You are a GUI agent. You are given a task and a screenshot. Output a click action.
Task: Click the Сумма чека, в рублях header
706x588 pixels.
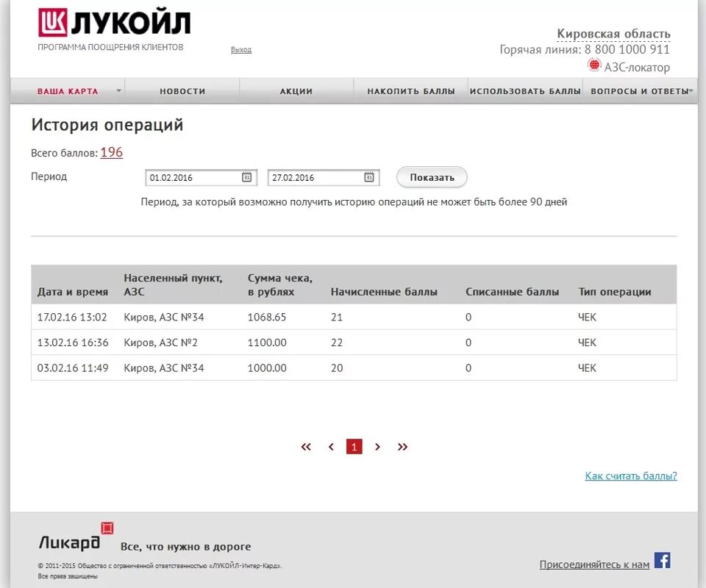coord(280,284)
